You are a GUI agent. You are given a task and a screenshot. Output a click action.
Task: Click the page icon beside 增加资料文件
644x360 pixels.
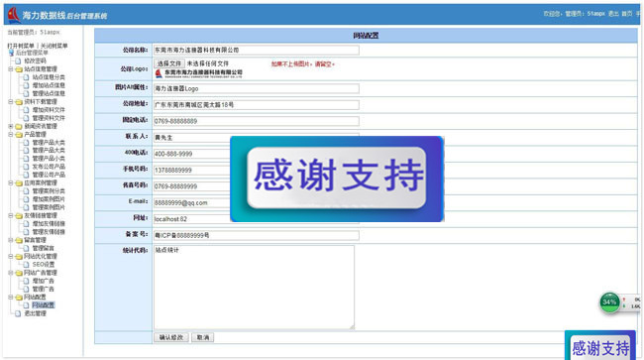(x=27, y=110)
